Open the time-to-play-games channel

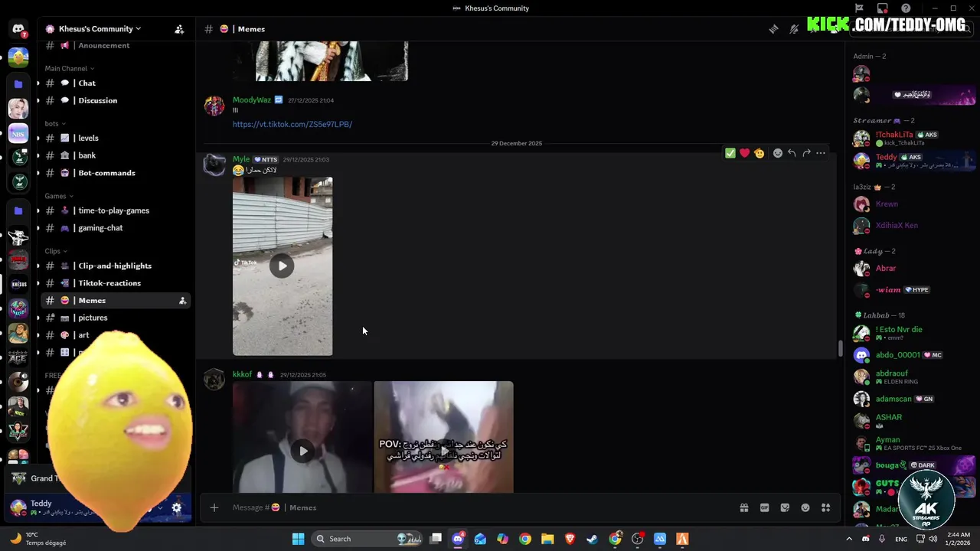(115, 210)
